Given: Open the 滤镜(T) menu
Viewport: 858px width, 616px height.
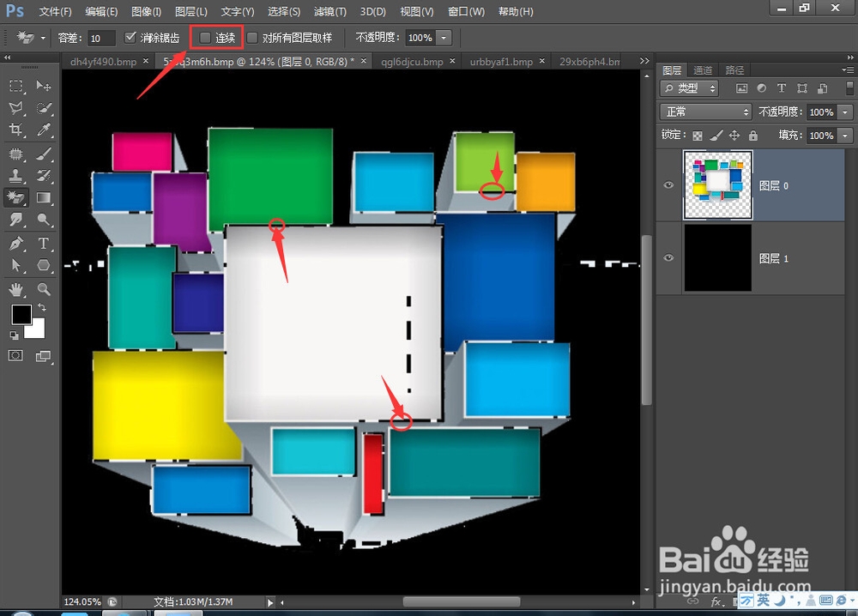Looking at the screenshot, I should [x=330, y=11].
